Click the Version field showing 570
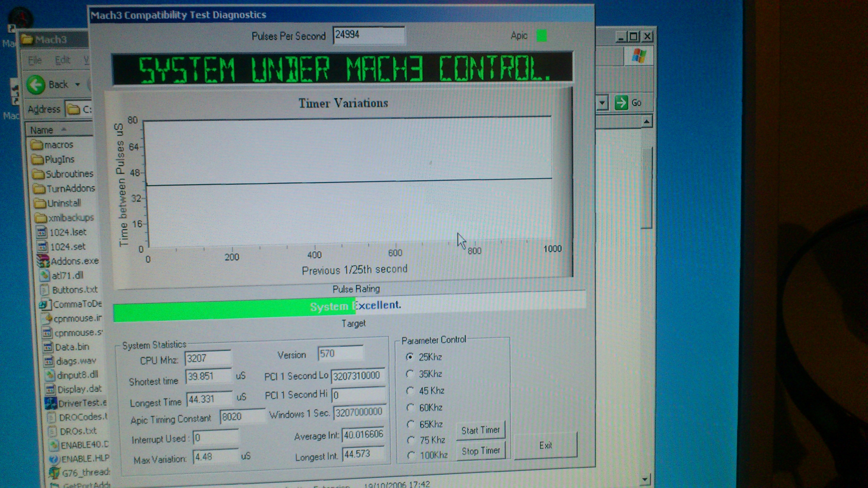 (341, 354)
